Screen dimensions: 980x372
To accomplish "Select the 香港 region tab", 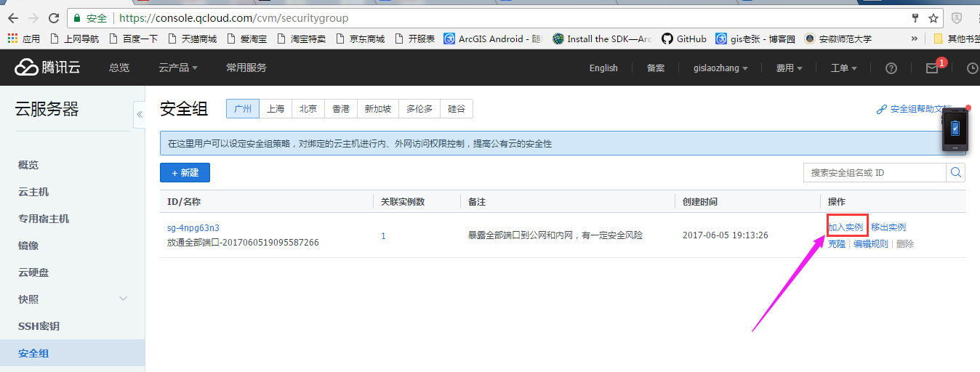I will pyautogui.click(x=341, y=109).
